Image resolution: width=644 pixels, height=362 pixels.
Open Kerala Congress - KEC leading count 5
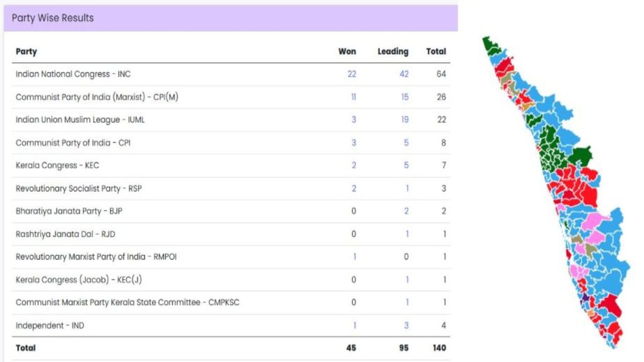point(406,165)
